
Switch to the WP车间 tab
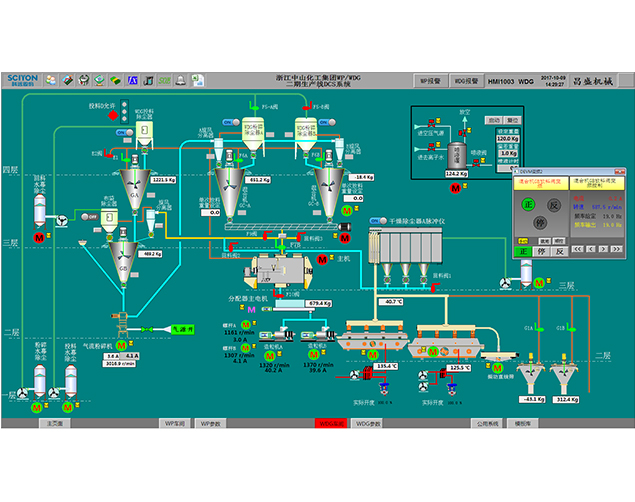coord(173,423)
